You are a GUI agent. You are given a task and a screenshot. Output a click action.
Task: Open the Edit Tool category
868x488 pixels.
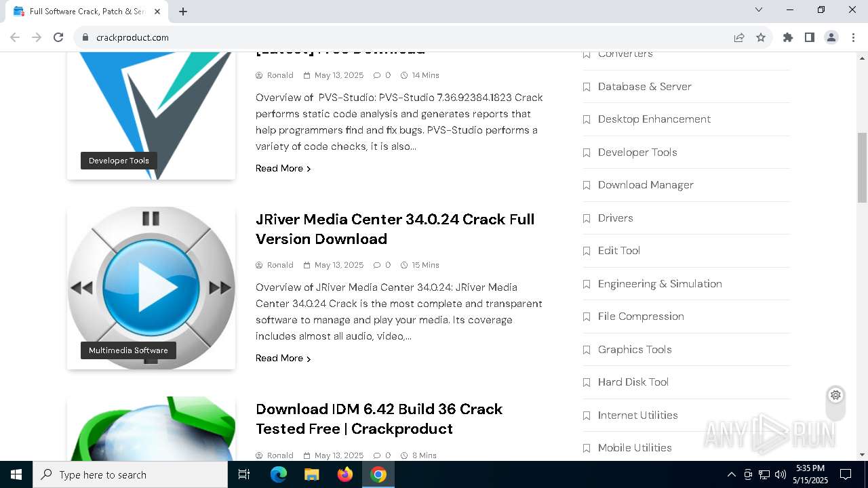[619, 250]
